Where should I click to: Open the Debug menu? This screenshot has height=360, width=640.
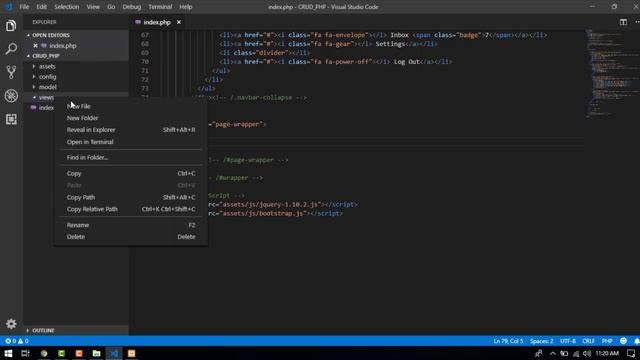click(x=131, y=7)
